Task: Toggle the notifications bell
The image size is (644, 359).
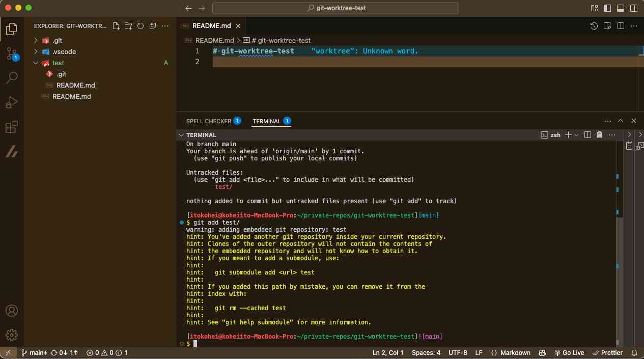Action: pos(633,352)
